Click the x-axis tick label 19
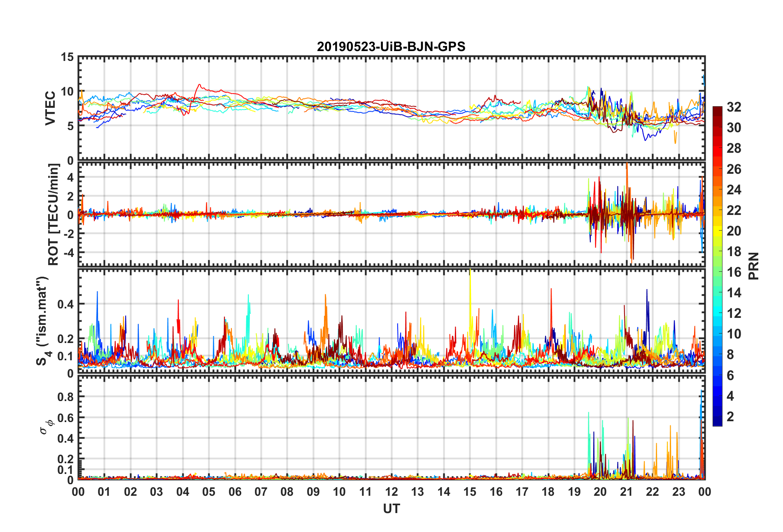This screenshot has width=783, height=532. pos(574,492)
